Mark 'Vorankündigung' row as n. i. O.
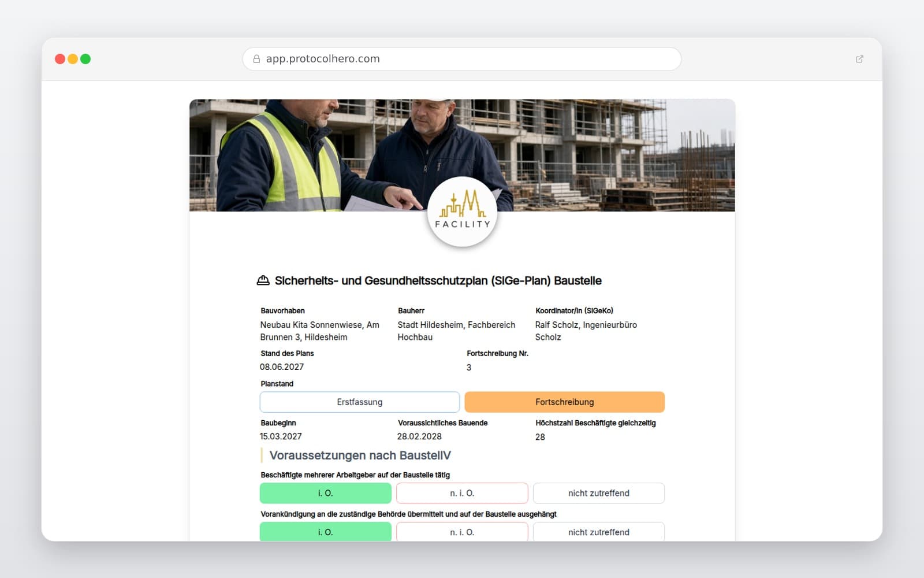924x578 pixels. click(462, 532)
